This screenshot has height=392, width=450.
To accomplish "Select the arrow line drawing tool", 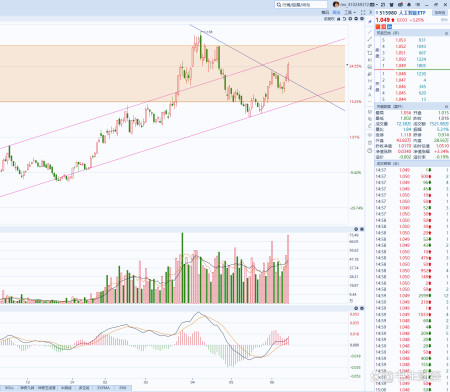I will 370,39.
